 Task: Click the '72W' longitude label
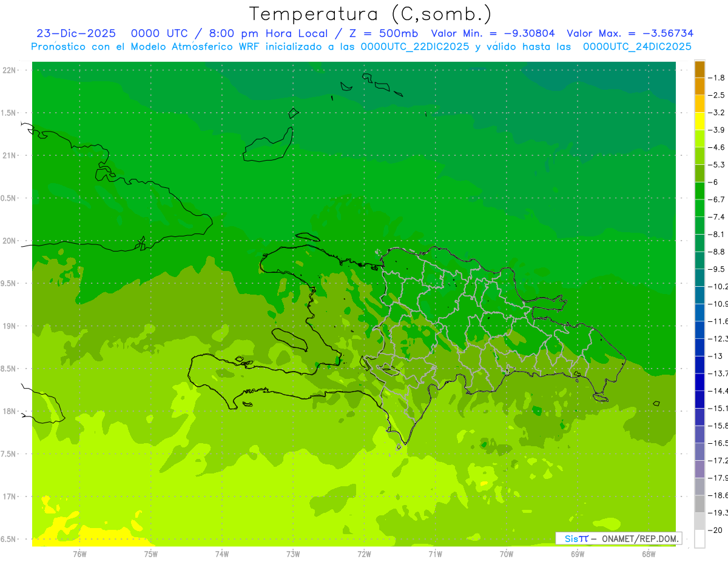pos(364,554)
